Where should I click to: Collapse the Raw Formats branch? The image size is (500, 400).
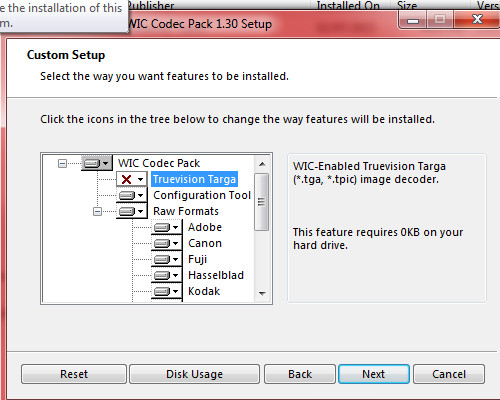(x=97, y=211)
